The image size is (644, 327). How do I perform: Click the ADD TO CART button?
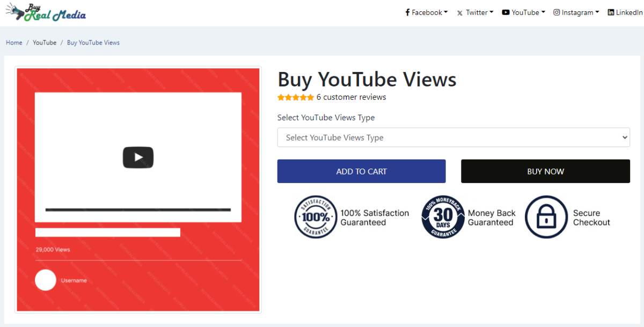coord(361,171)
